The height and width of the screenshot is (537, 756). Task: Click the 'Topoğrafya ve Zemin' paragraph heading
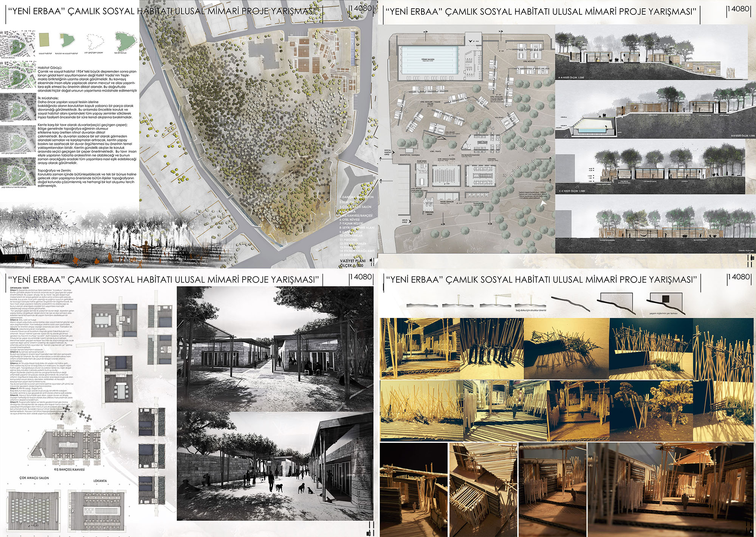pos(54,171)
